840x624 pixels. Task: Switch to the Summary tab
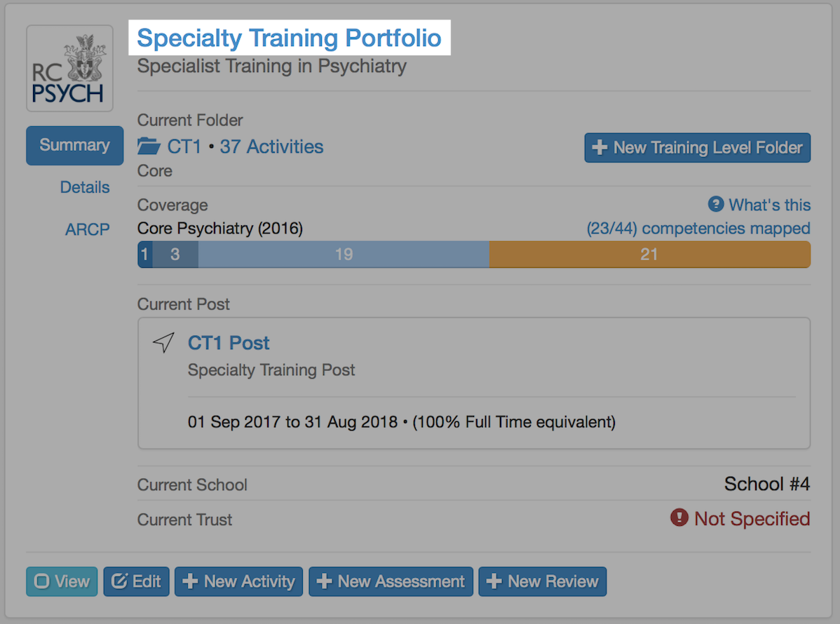click(74, 145)
